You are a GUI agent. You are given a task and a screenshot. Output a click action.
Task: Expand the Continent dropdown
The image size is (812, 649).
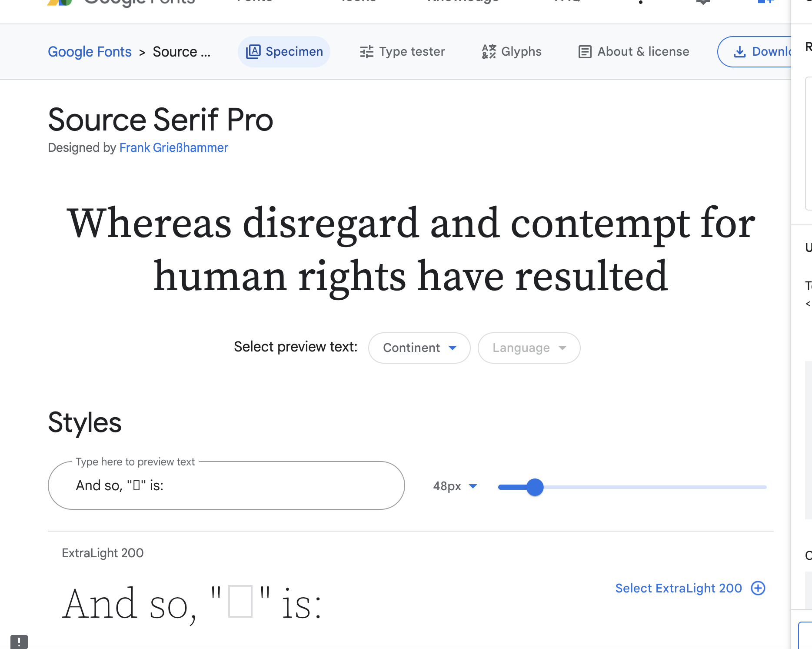419,348
